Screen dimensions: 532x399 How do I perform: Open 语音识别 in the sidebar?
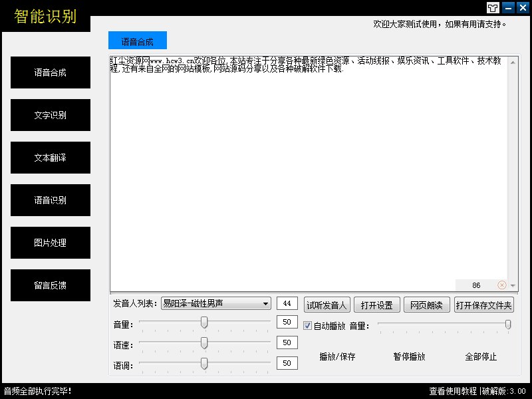pos(51,200)
